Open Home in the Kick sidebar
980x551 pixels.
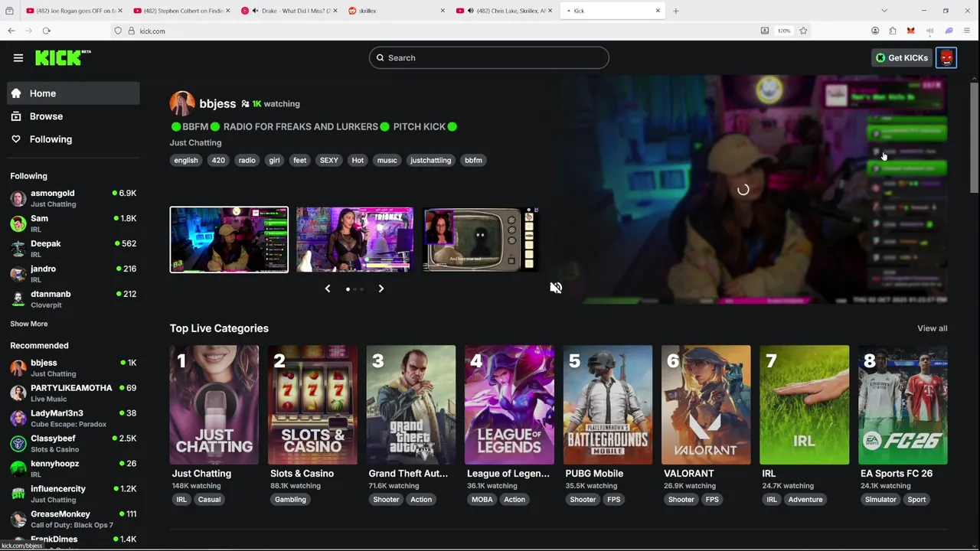click(x=73, y=93)
